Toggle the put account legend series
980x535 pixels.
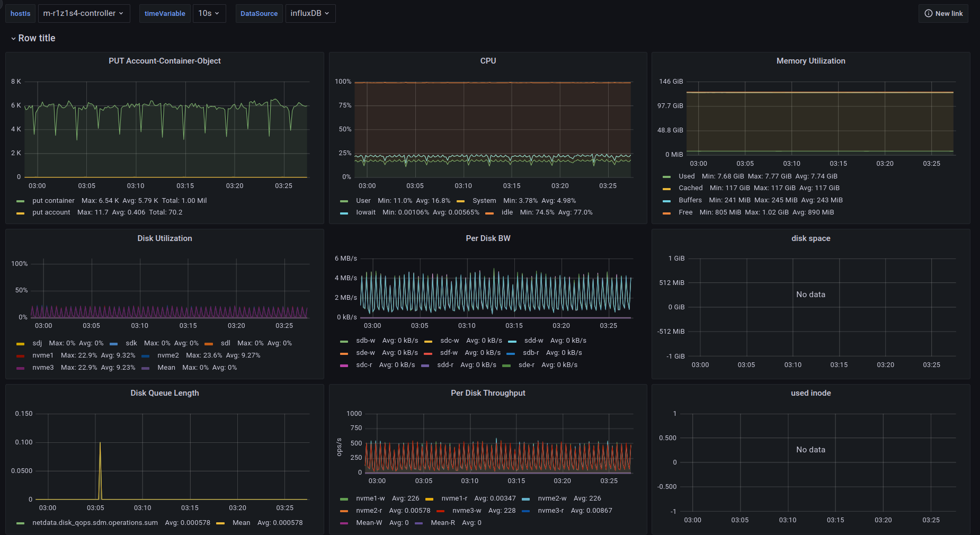click(x=51, y=212)
